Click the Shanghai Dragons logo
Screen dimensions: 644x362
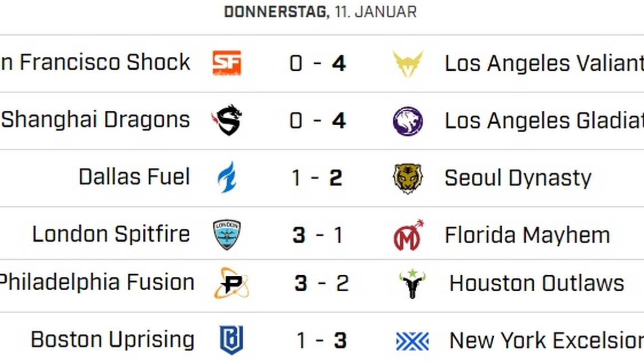227,120
